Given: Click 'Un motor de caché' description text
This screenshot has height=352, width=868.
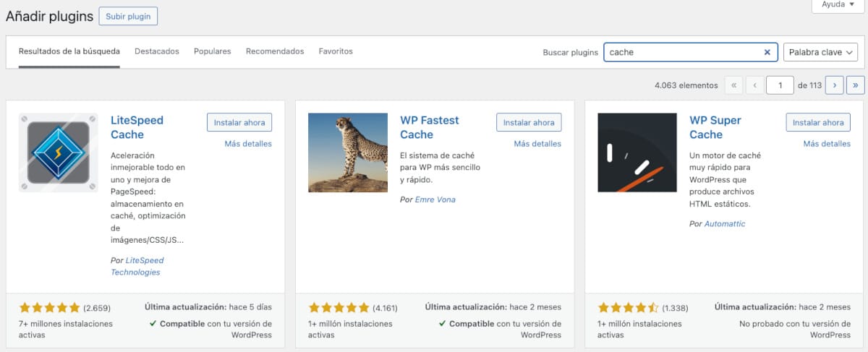Looking at the screenshot, I should point(726,179).
